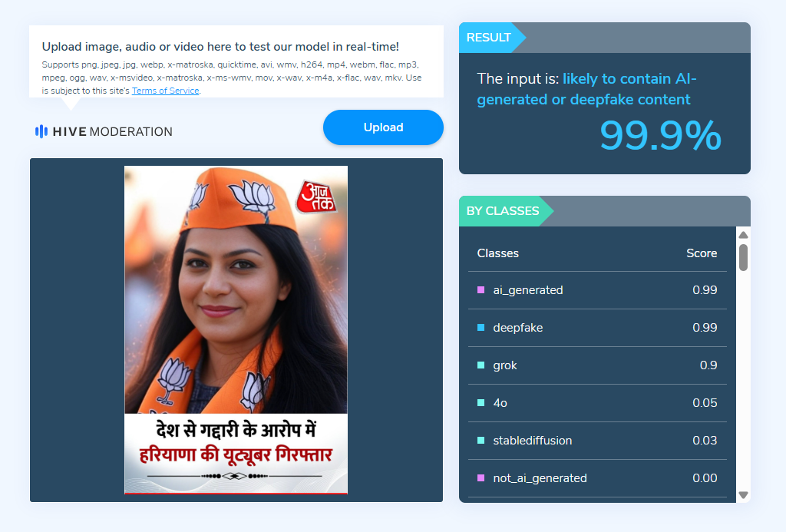Screen dimensions: 786x532
Task: Click the classes list scrollbar thumb
Action: click(743, 258)
